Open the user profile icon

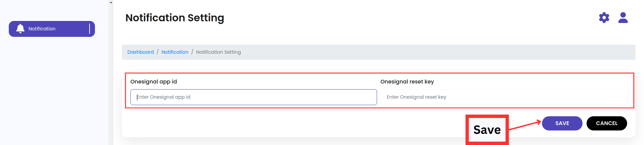pyautogui.click(x=623, y=18)
